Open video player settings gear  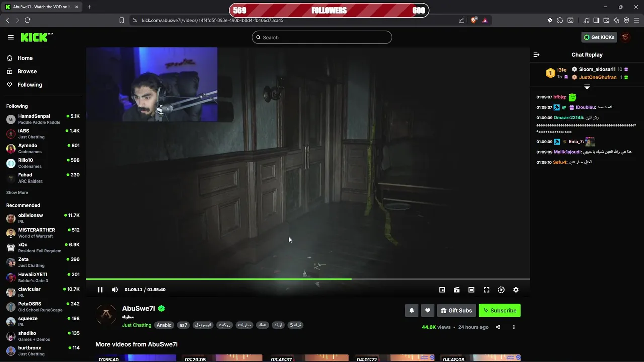pyautogui.click(x=516, y=290)
